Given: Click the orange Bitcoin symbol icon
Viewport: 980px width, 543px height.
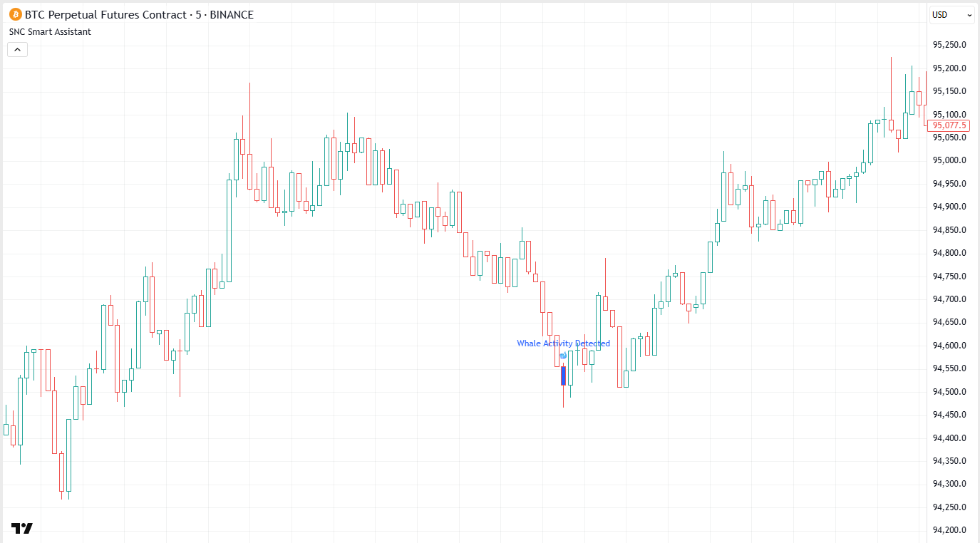Looking at the screenshot, I should pos(15,14).
